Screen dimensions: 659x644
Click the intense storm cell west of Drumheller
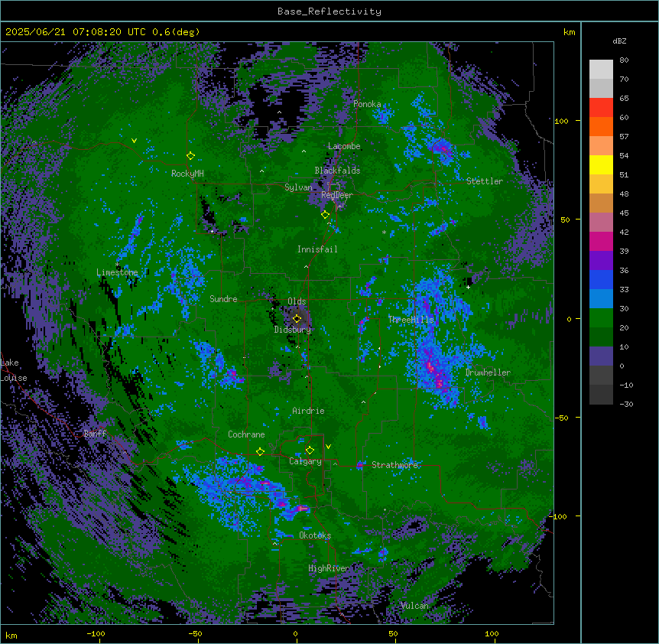click(434, 373)
